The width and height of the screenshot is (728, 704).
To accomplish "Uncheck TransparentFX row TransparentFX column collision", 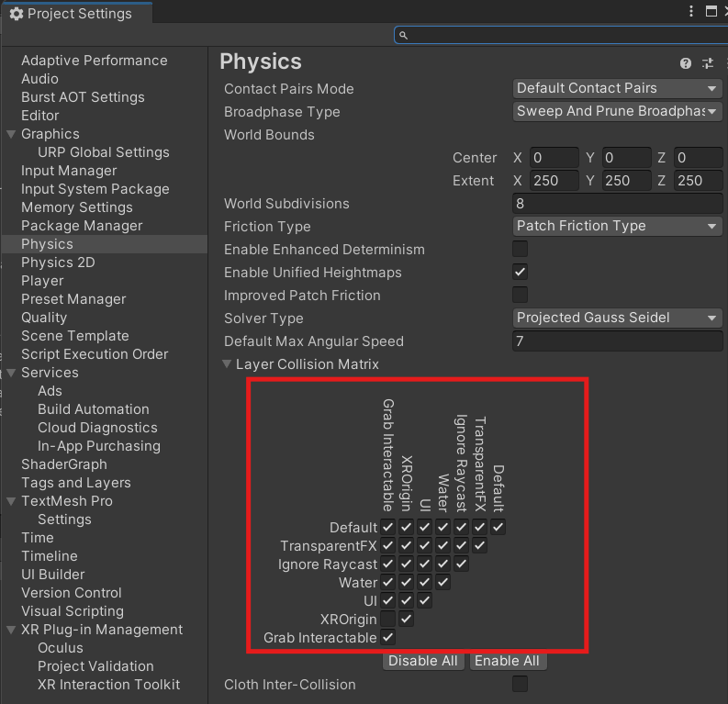I will point(479,545).
